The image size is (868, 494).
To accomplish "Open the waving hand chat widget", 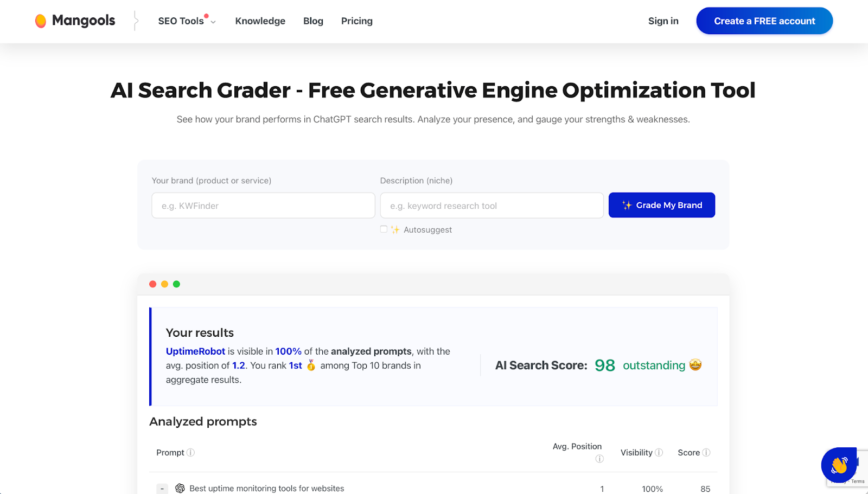I will click(x=839, y=465).
